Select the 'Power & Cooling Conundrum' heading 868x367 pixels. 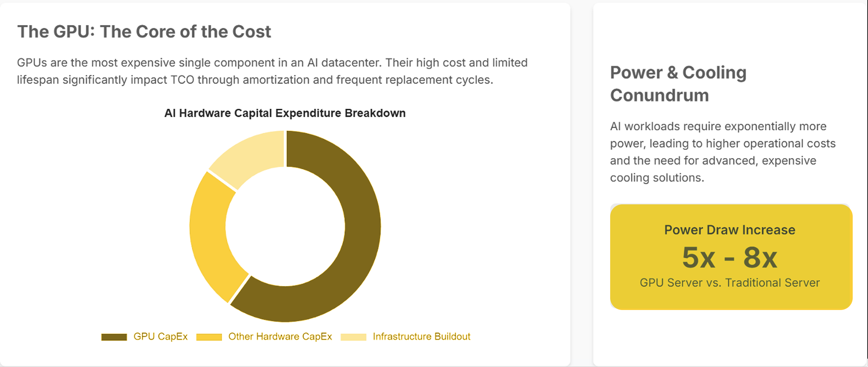(678, 84)
